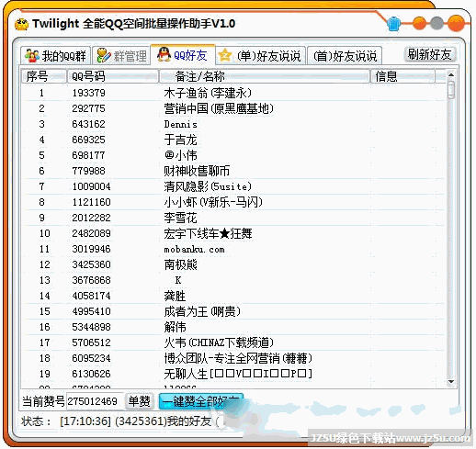Click the 刷新好友 button
The height and width of the screenshot is (449, 476).
pyautogui.click(x=430, y=54)
